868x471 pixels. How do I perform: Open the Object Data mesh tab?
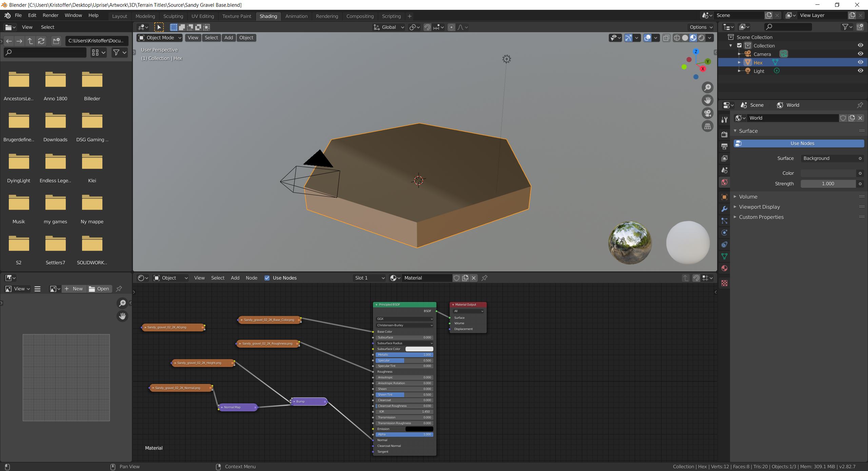click(x=724, y=257)
